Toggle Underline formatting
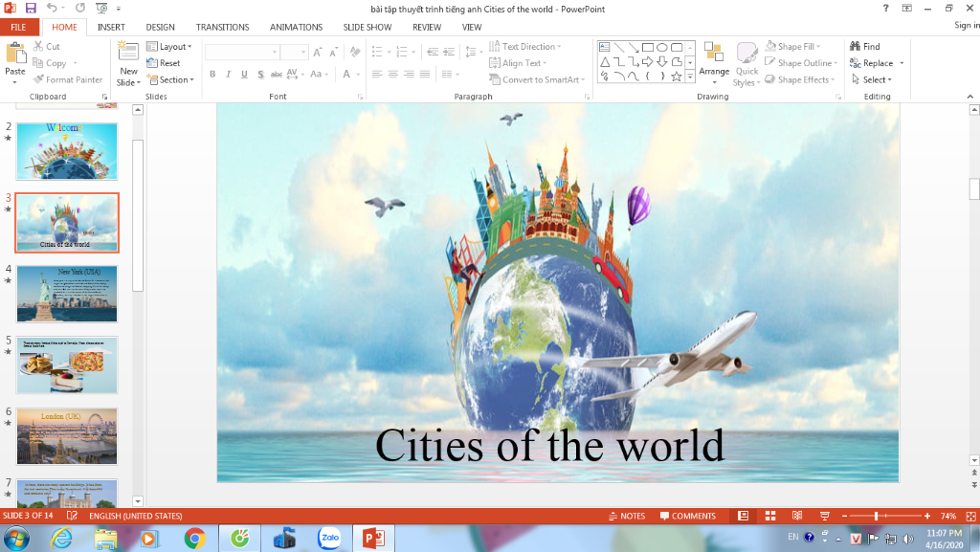 tap(244, 75)
